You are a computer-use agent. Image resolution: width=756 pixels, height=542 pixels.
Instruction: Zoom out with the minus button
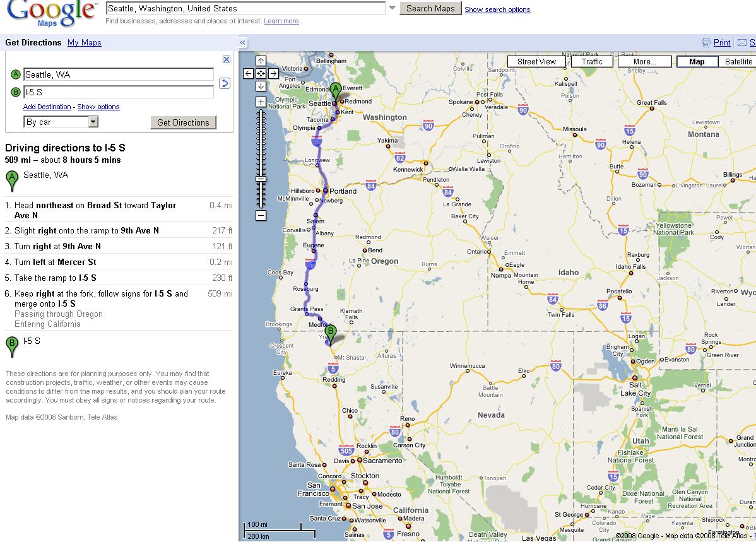click(x=261, y=216)
